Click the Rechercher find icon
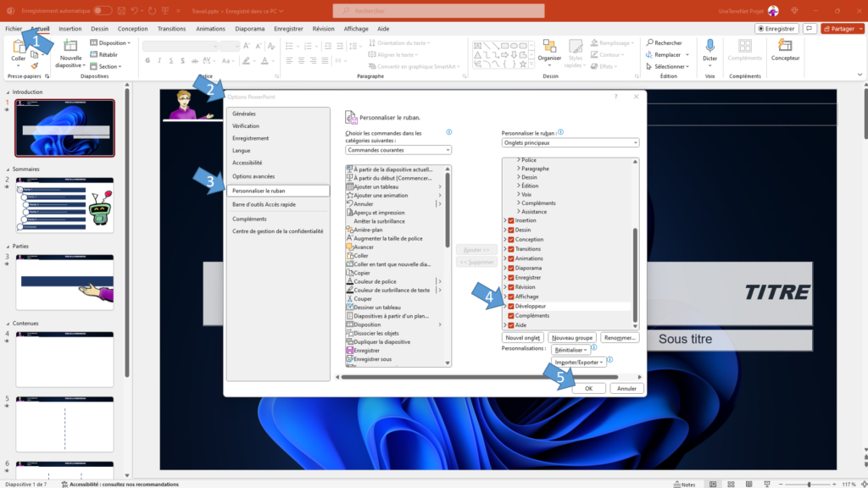The height and width of the screenshot is (488, 868). tap(650, 42)
